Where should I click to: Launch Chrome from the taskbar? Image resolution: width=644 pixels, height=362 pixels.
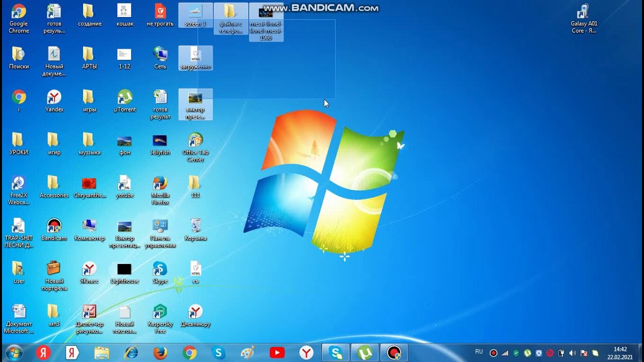tap(190, 353)
